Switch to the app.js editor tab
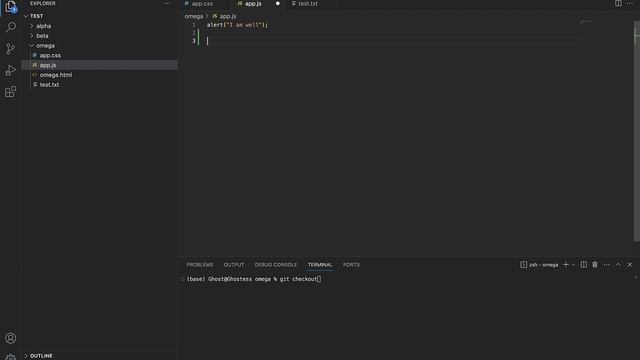The image size is (640, 360). tap(253, 4)
